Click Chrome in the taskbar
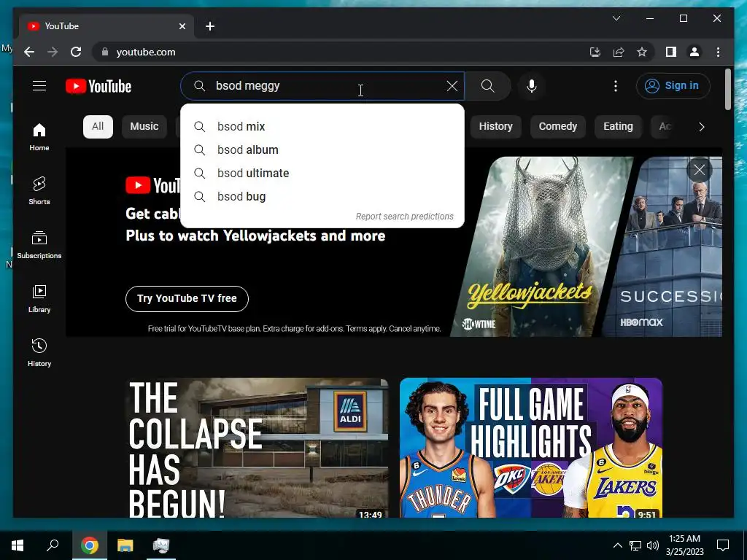747x560 pixels. tap(89, 545)
